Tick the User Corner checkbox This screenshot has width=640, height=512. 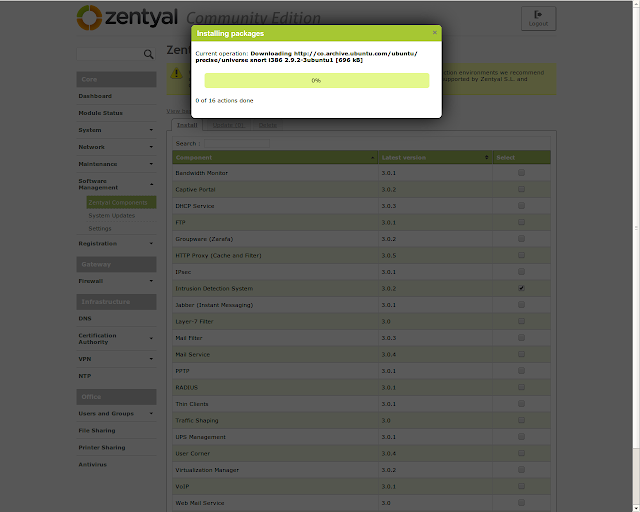click(x=521, y=453)
